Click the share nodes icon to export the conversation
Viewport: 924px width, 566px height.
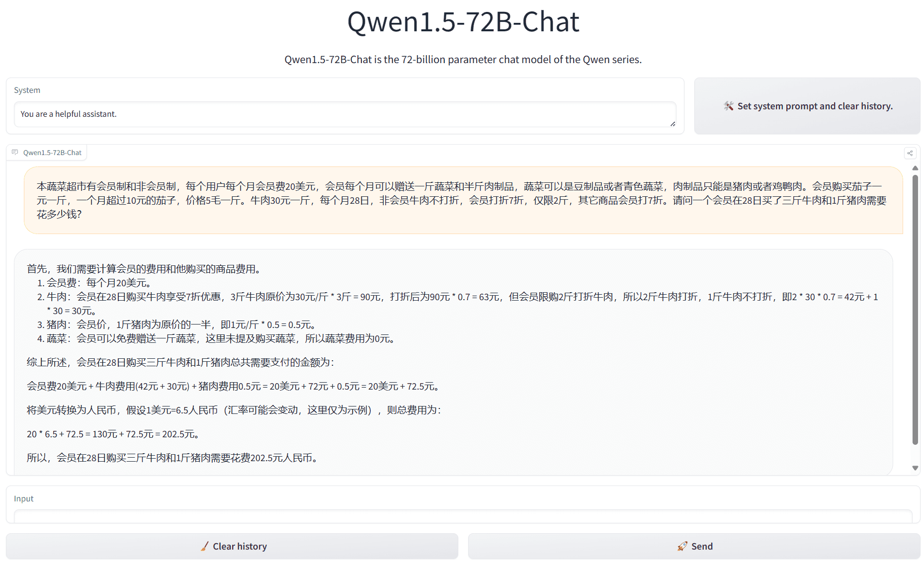click(x=910, y=153)
